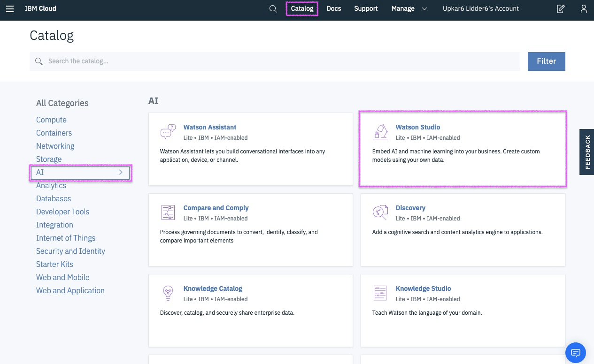594x364 pixels.
Task: Expand the AI category chevron
Action: (121, 172)
